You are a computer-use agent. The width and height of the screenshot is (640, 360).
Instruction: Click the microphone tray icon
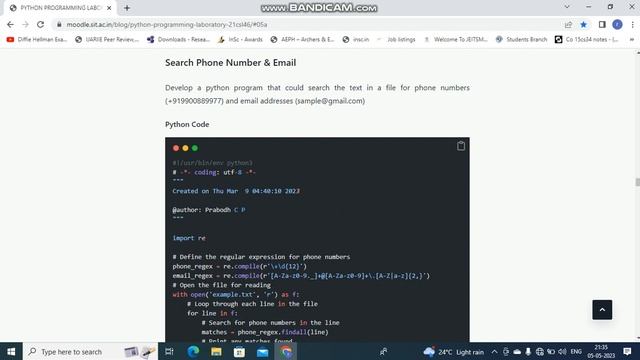tap(528, 351)
